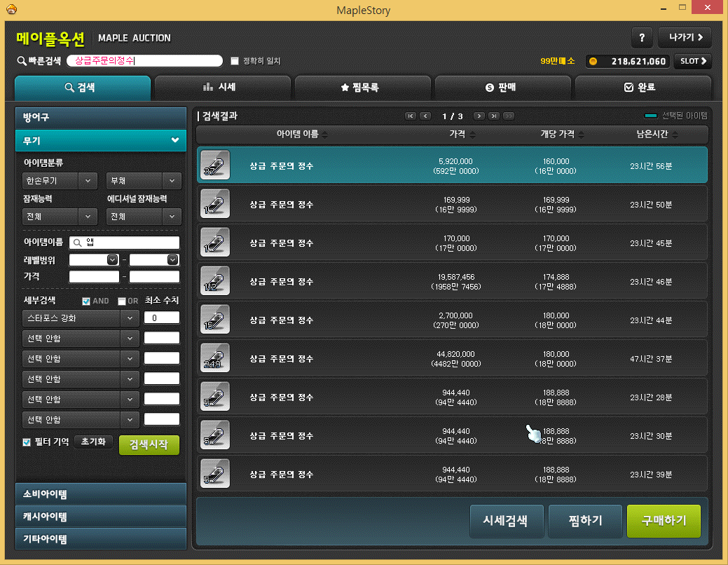The height and width of the screenshot is (565, 728).
Task: Enable the 정확히 일치 exact match checkbox
Action: (235, 61)
